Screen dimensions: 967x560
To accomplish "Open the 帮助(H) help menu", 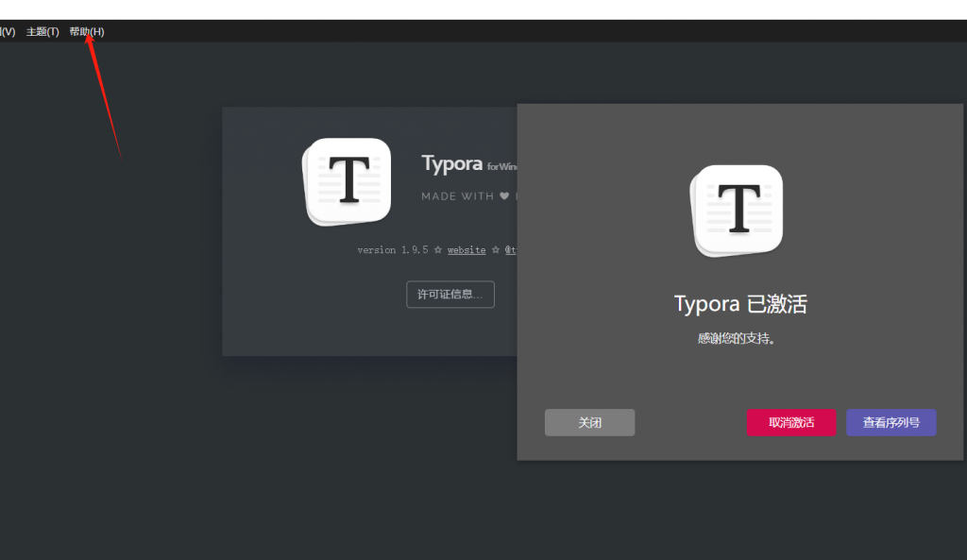I will point(87,31).
